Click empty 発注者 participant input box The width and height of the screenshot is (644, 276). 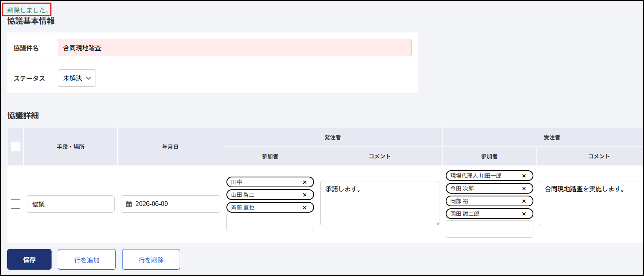pos(270,223)
